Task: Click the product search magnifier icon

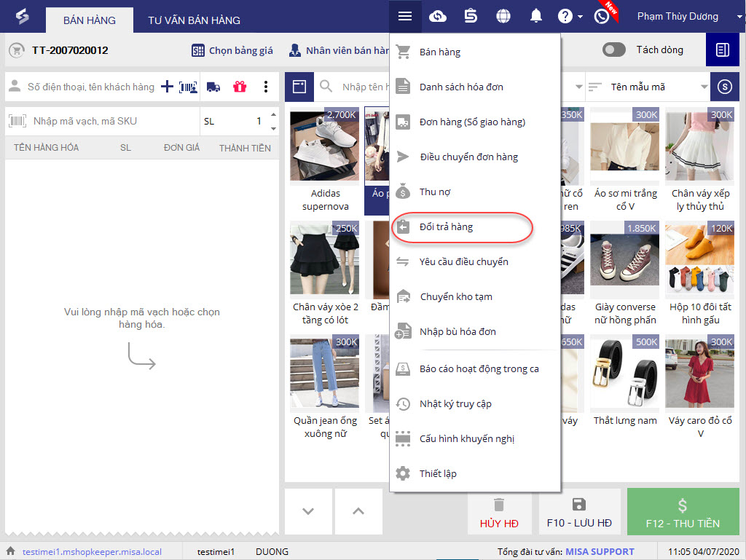Action: pos(326,86)
